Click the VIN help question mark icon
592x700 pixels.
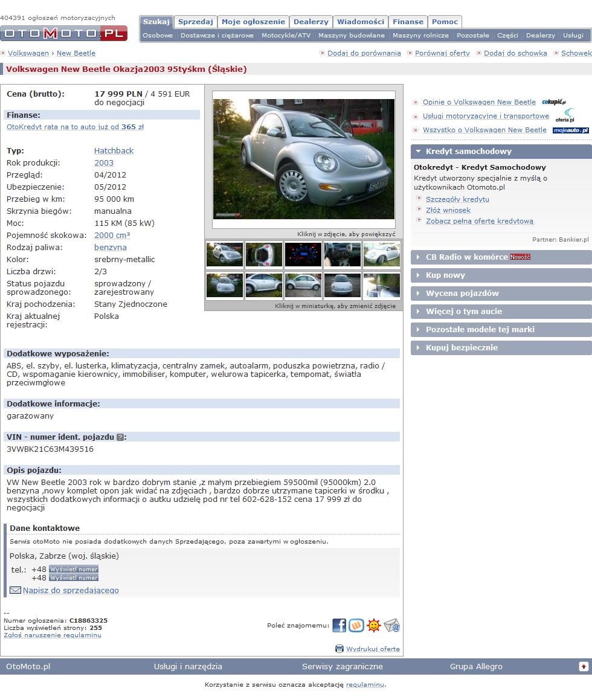(x=120, y=437)
